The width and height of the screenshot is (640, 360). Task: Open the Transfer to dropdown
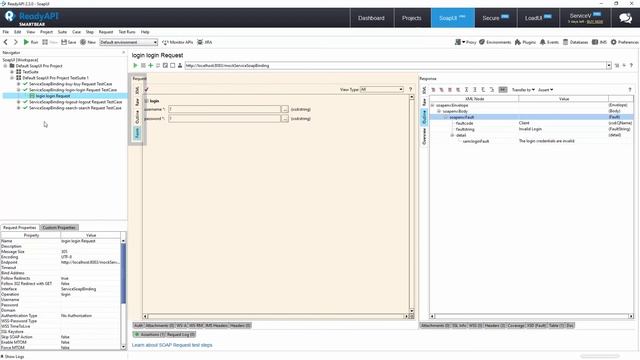click(x=523, y=89)
